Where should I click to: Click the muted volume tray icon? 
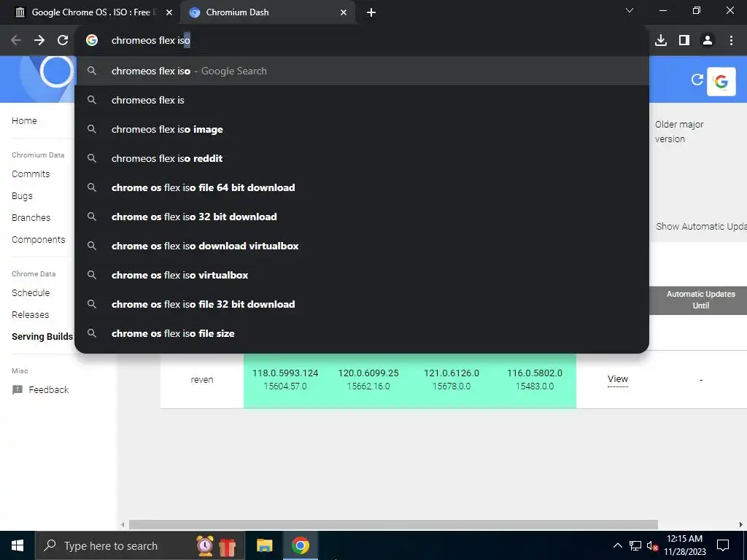(652, 545)
